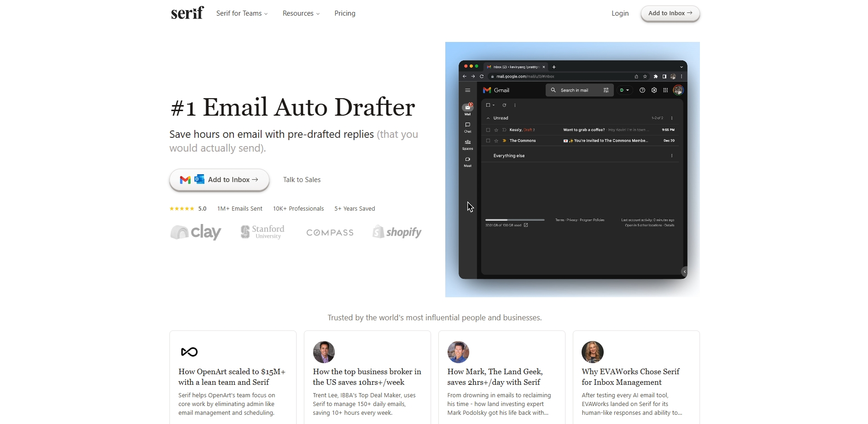Toggle the importance marker on Kessly email
Screen dimensions: 868x424
(x=504, y=130)
